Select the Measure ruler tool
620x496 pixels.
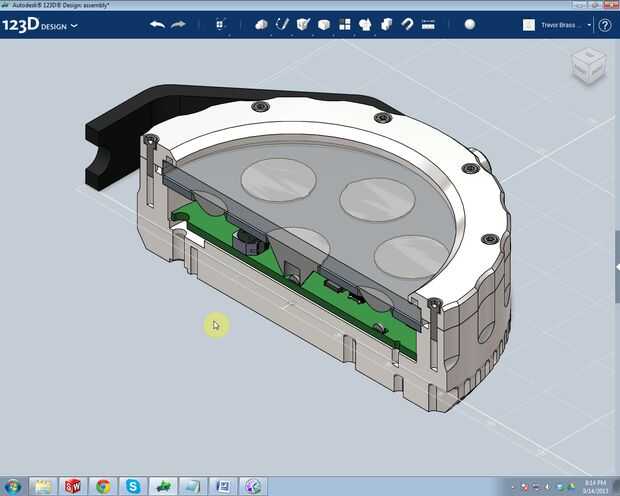point(428,25)
